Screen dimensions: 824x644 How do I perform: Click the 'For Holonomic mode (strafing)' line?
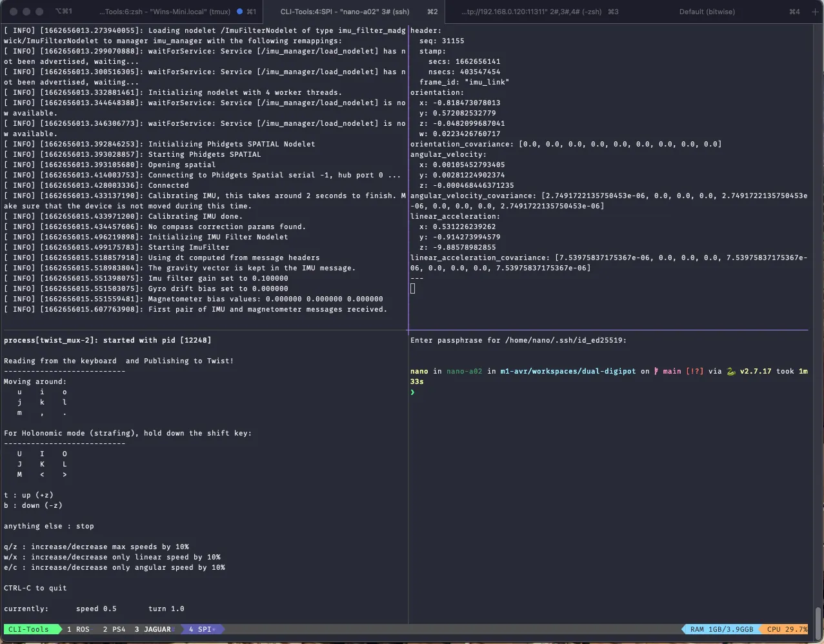128,433
